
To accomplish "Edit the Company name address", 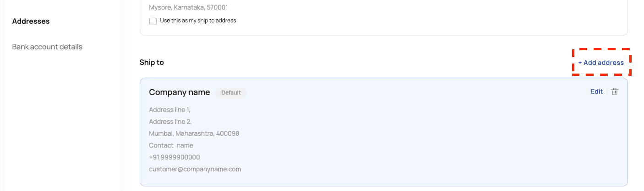I will (596, 91).
